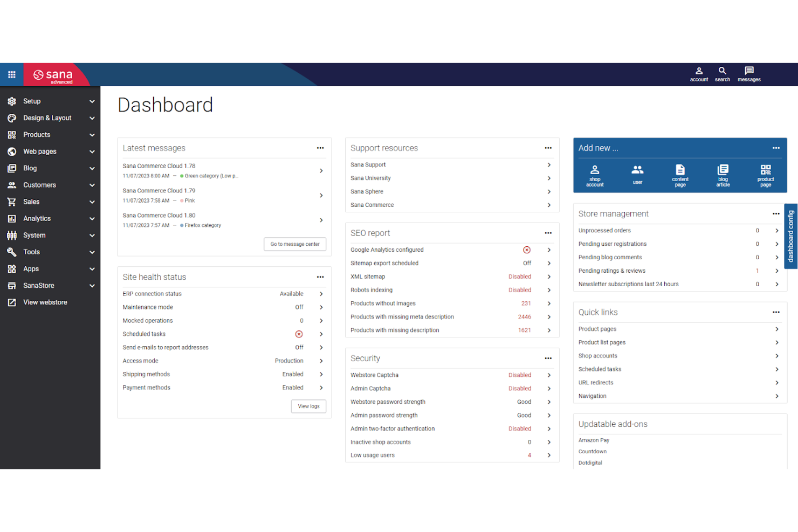
Task: Select Customers in the sidebar menu
Action: click(x=39, y=185)
